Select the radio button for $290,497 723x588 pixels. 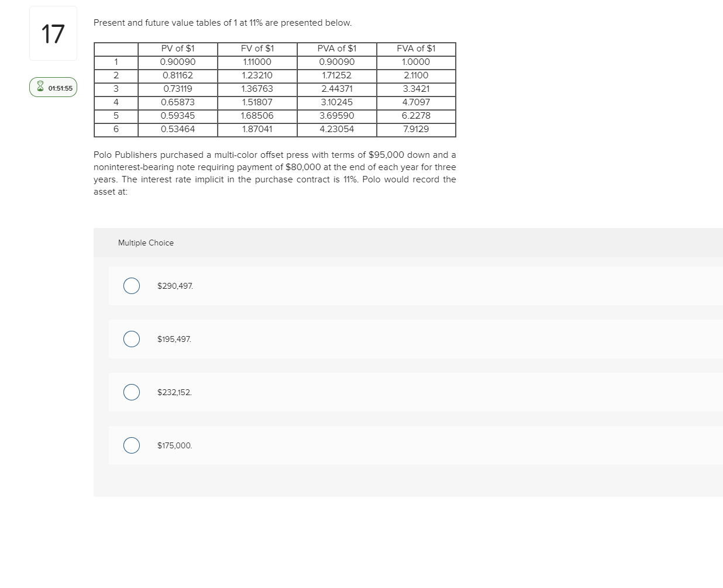pyautogui.click(x=131, y=286)
